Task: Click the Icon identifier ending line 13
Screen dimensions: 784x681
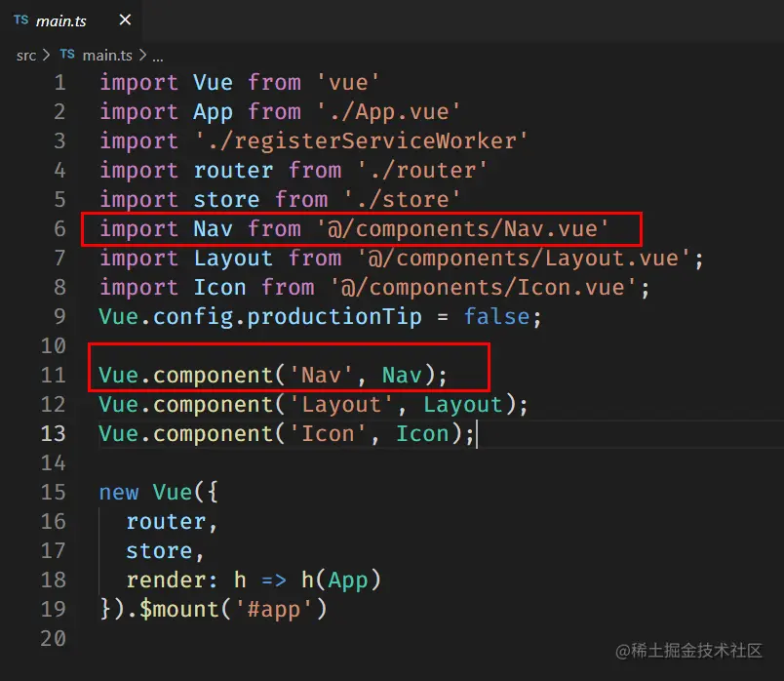Action: pyautogui.click(x=422, y=433)
